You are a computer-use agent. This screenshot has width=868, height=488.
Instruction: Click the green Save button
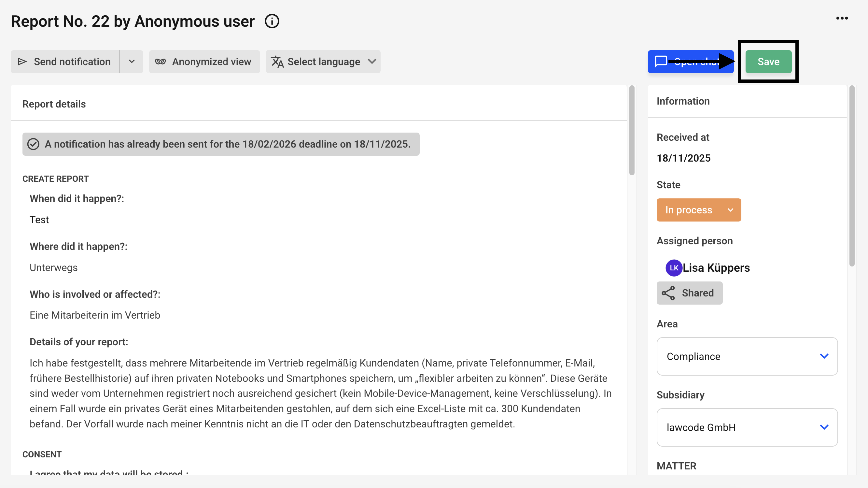pyautogui.click(x=768, y=62)
